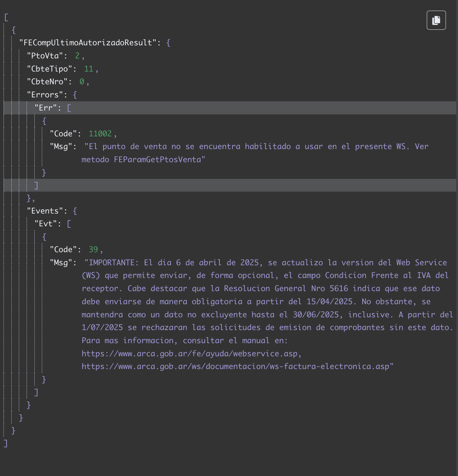Image resolution: width=458 pixels, height=476 pixels.
Task: Collapse the "Err" array opening bracket
Action: 69,108
